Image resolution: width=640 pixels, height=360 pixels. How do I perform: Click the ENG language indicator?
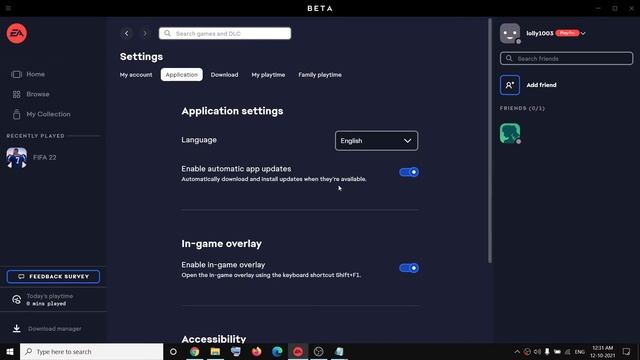580,352
